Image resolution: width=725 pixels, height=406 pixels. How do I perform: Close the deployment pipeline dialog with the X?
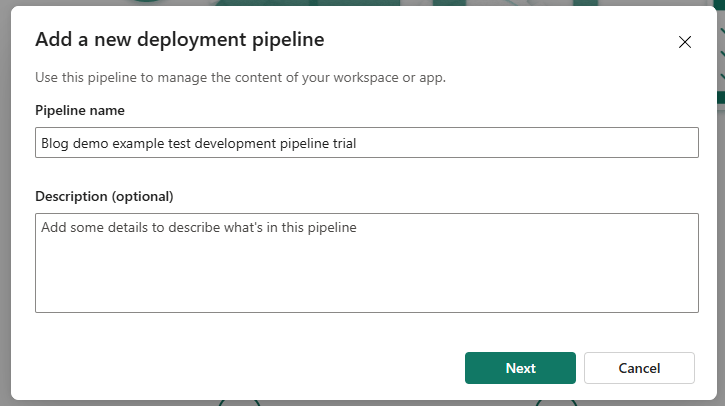click(685, 42)
